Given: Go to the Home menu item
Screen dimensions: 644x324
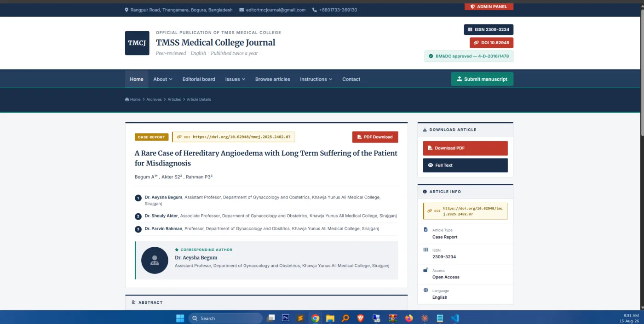Looking at the screenshot, I should coord(137,79).
